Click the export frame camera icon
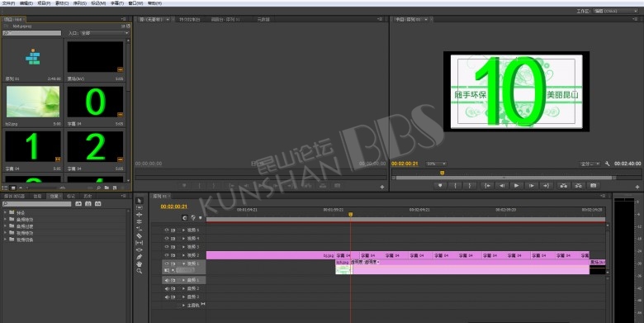Viewport: 644px width, 323px height. point(593,186)
